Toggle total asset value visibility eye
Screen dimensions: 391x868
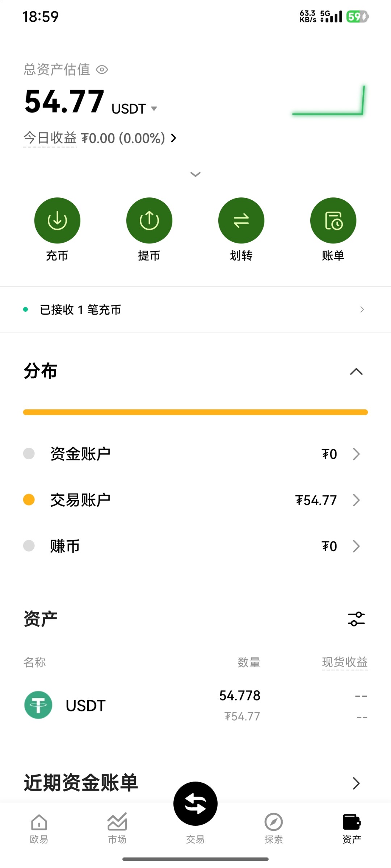coord(102,69)
